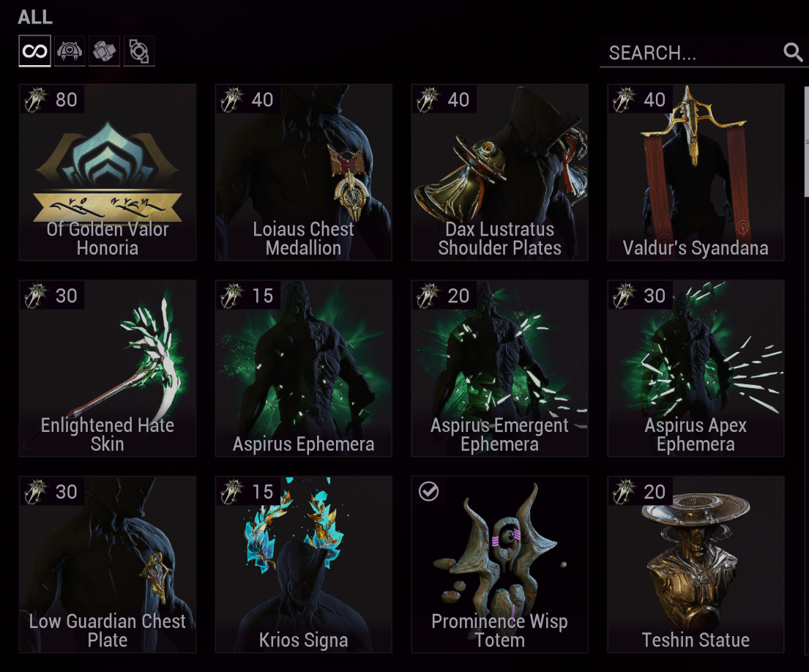Click the currency icon on Golden Valor Honoria
The height and width of the screenshot is (672, 809).
(x=36, y=100)
